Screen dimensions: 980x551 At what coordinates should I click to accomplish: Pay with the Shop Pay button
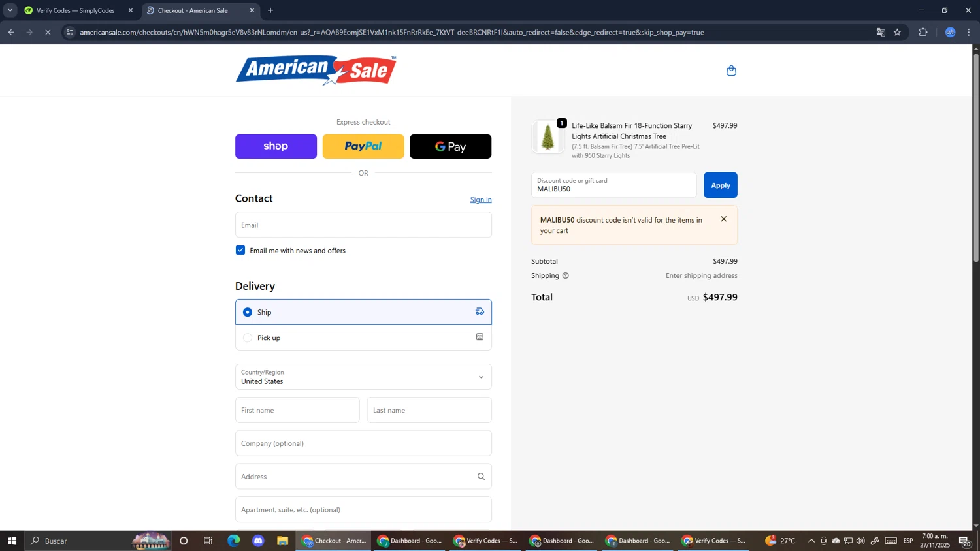coord(276,146)
